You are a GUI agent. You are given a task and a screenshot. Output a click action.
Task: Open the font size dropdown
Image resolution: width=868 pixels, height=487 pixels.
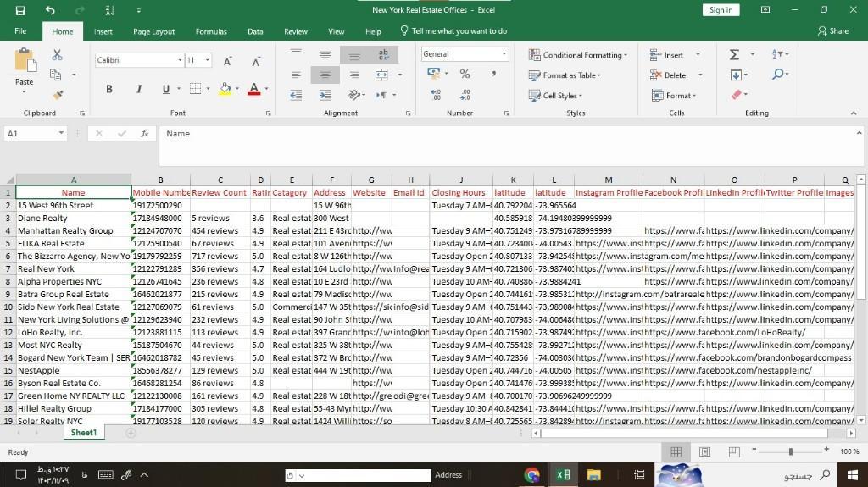coord(208,60)
